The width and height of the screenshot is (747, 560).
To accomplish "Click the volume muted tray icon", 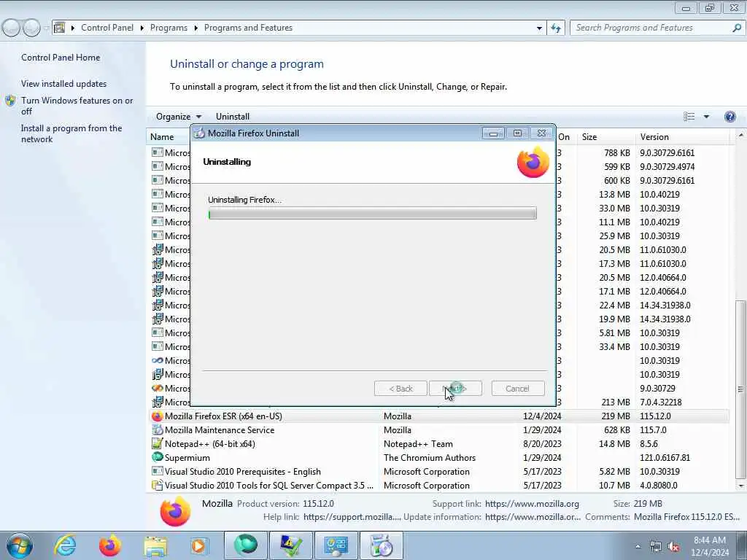I will 673,547.
